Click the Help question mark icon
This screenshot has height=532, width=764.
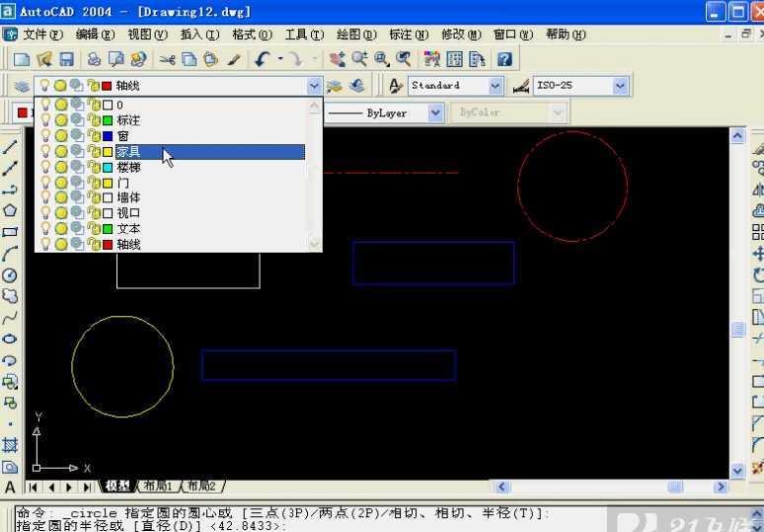(504, 59)
